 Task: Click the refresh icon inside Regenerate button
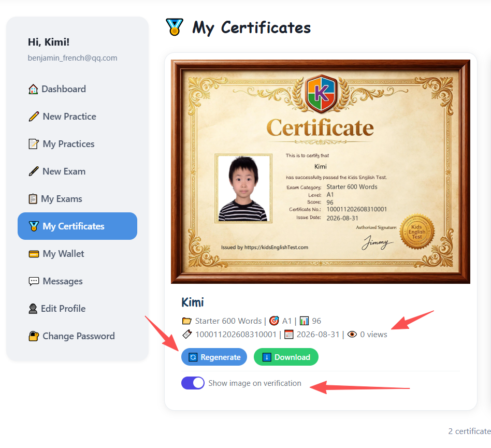pos(193,357)
